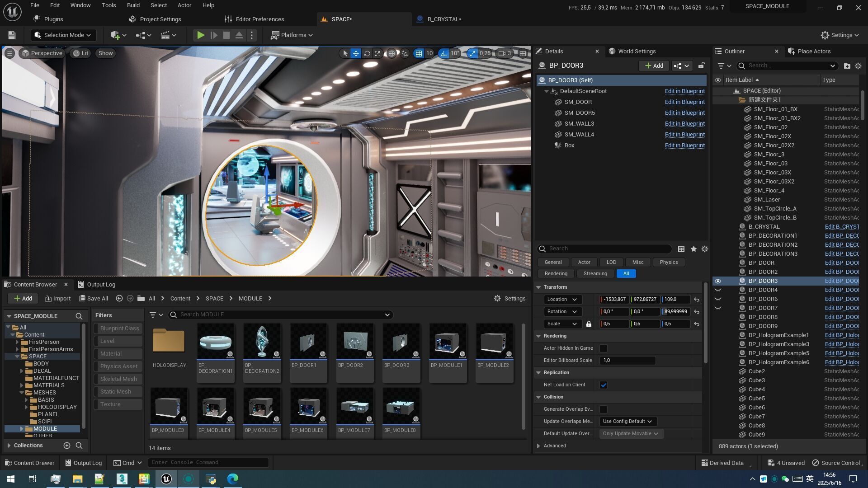This screenshot has width=868, height=488.
Task: Check the Actor Hidden In Game checkbox
Action: [x=604, y=348]
